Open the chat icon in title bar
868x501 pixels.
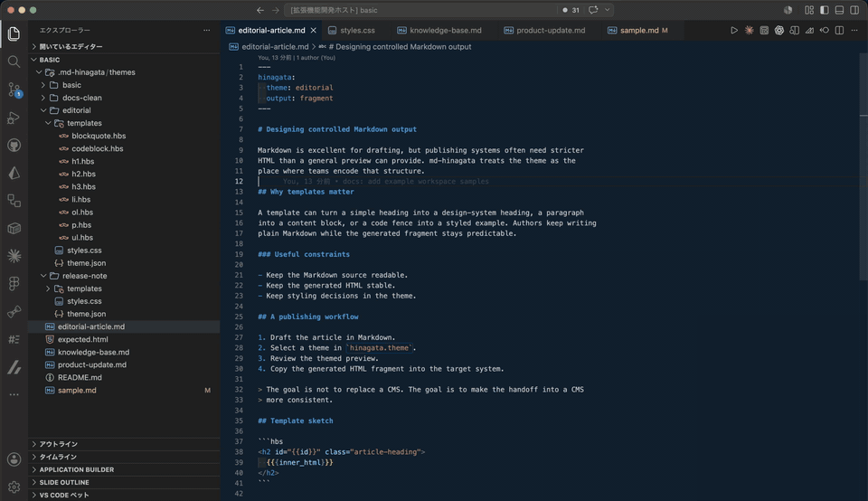593,10
